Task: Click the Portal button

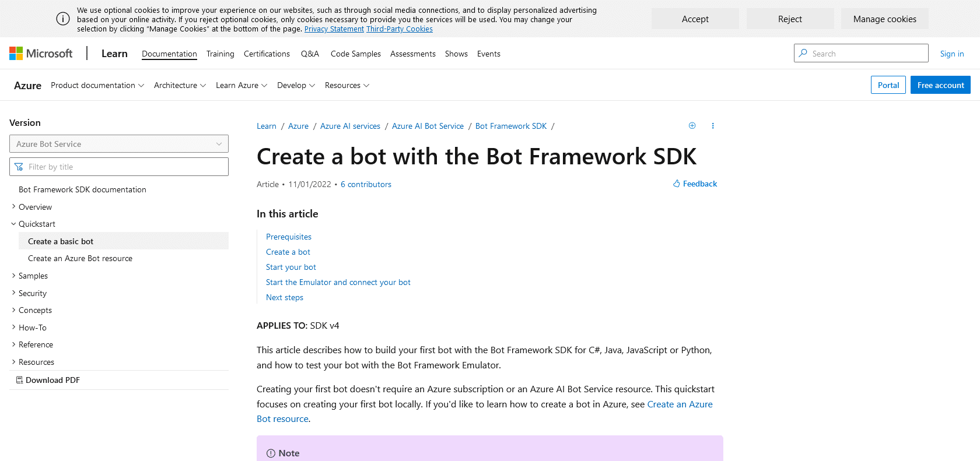Action: click(x=888, y=85)
